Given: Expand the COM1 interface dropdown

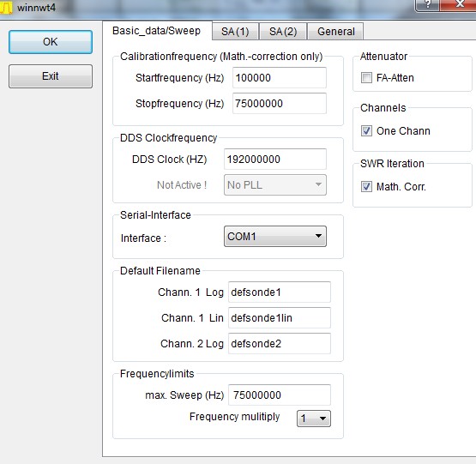Looking at the screenshot, I should pos(275,236).
